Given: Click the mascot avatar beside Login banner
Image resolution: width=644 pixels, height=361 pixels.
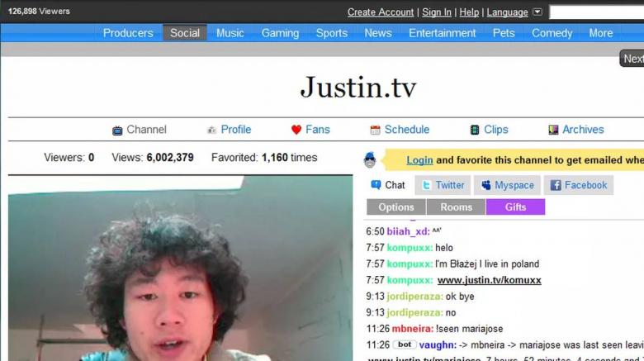Looking at the screenshot, I should [x=370, y=159].
